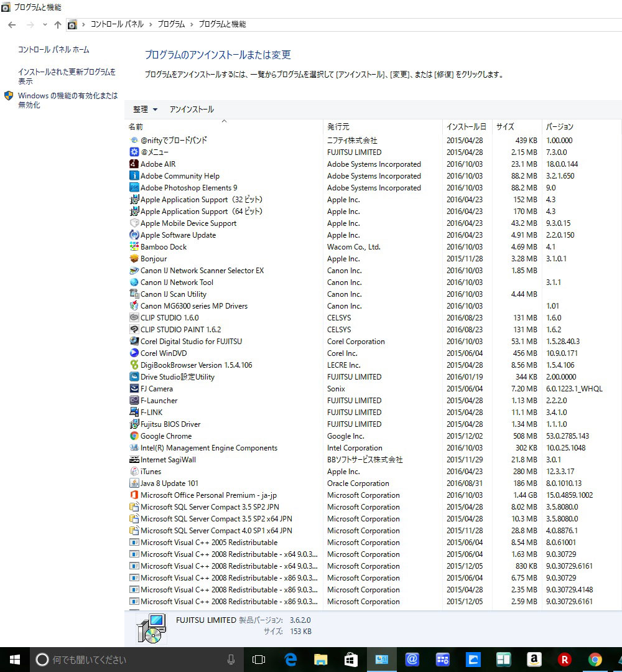Select Intel(R) Management Engine Components

[x=373, y=447]
